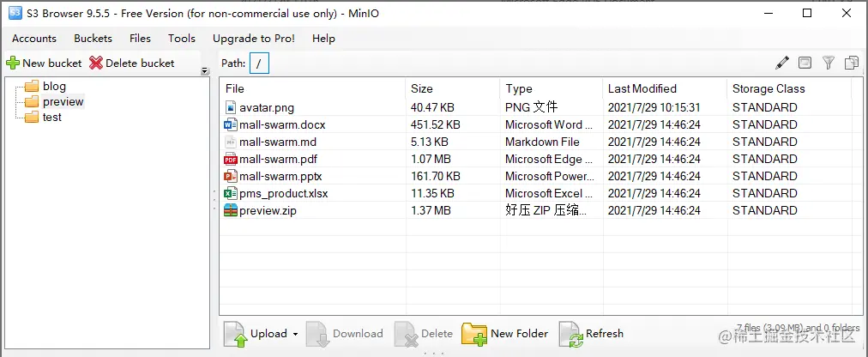Click the 11.35 KB size cell

click(x=432, y=193)
